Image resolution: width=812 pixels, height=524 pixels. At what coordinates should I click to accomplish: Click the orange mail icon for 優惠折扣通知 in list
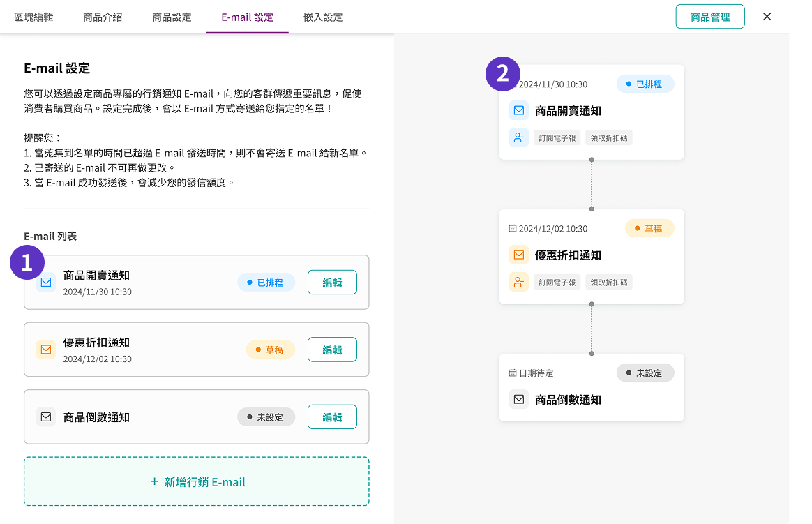pyautogui.click(x=46, y=350)
